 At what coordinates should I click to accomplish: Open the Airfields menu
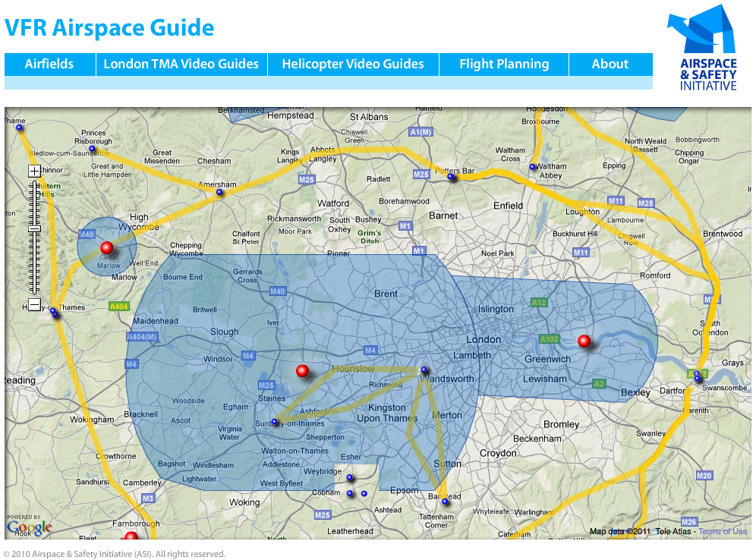click(49, 64)
